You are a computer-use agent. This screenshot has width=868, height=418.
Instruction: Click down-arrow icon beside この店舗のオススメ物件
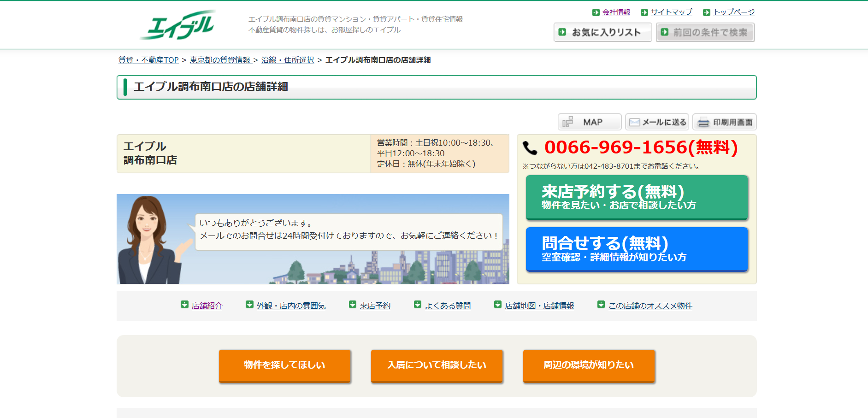click(601, 305)
